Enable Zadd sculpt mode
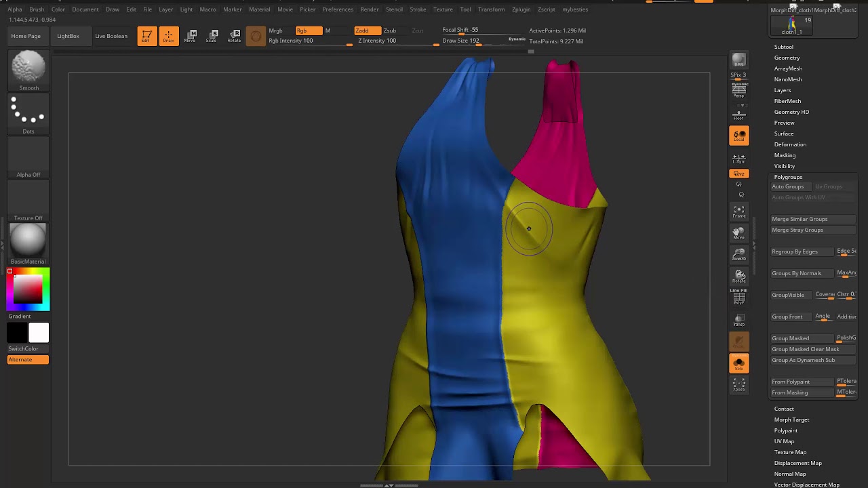Viewport: 868px width, 488px height. coord(368,30)
